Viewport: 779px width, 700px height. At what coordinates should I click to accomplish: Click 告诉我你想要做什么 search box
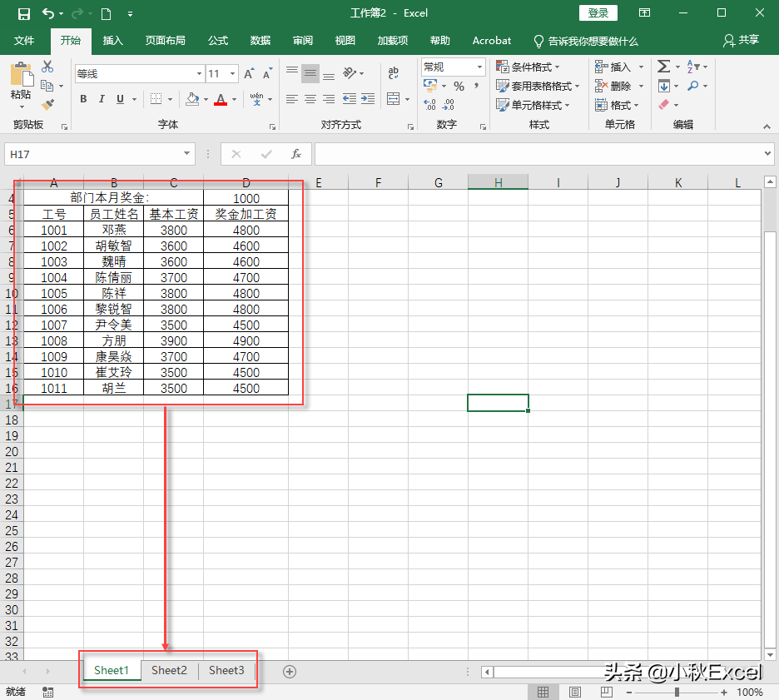tap(586, 41)
